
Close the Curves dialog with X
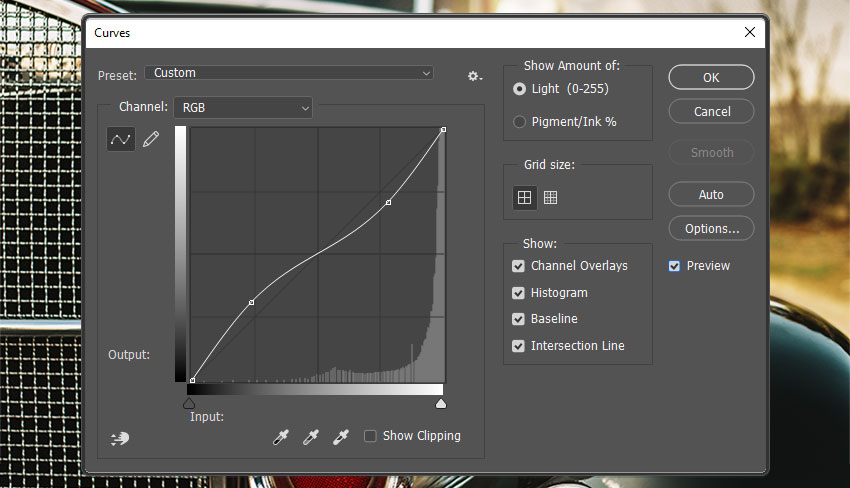point(750,32)
